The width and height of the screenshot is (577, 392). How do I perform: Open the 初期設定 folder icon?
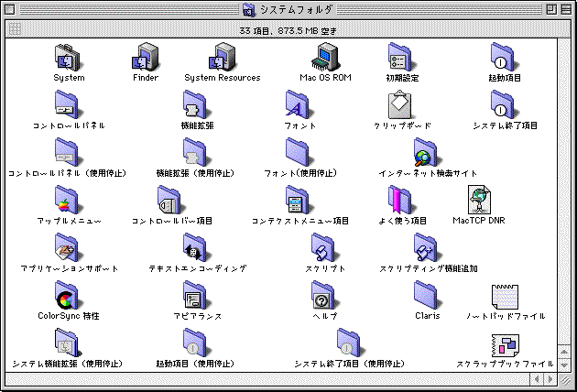click(x=402, y=58)
